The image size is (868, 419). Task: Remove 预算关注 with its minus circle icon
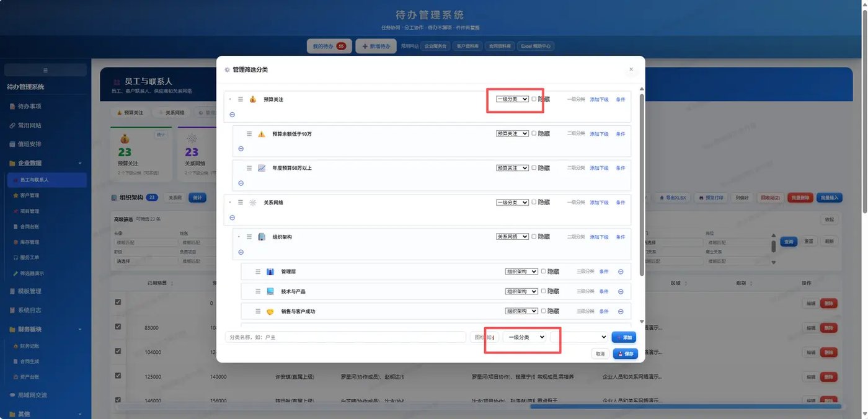click(232, 115)
